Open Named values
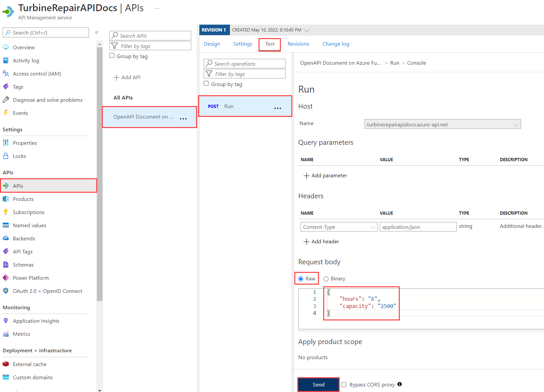Screen dimensions: 544x392 point(30,225)
